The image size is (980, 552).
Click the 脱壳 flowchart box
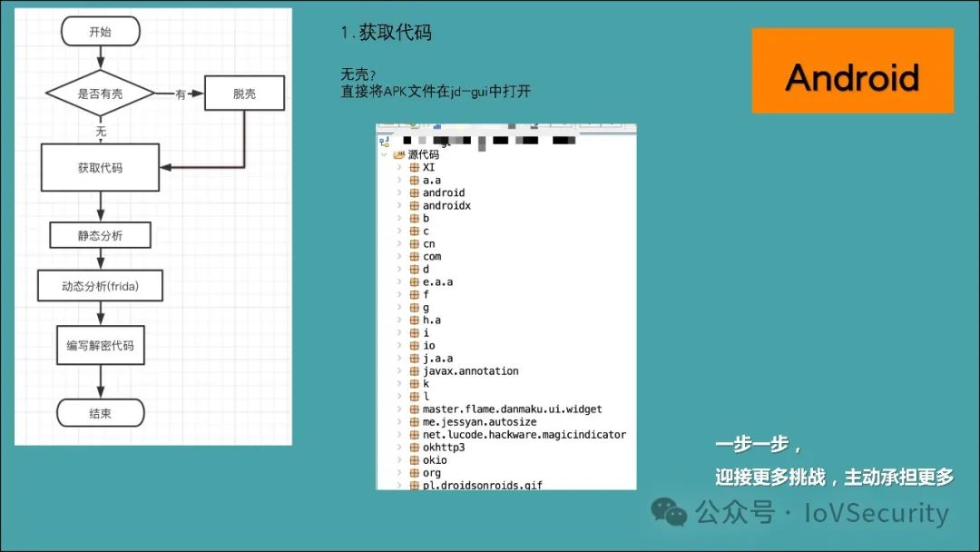(x=244, y=94)
